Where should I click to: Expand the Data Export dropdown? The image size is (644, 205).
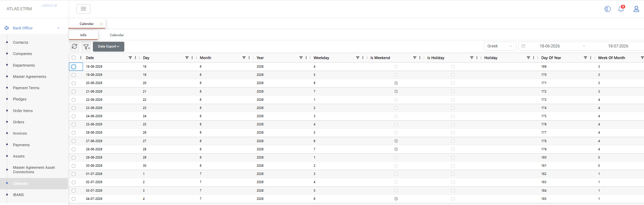tap(109, 46)
